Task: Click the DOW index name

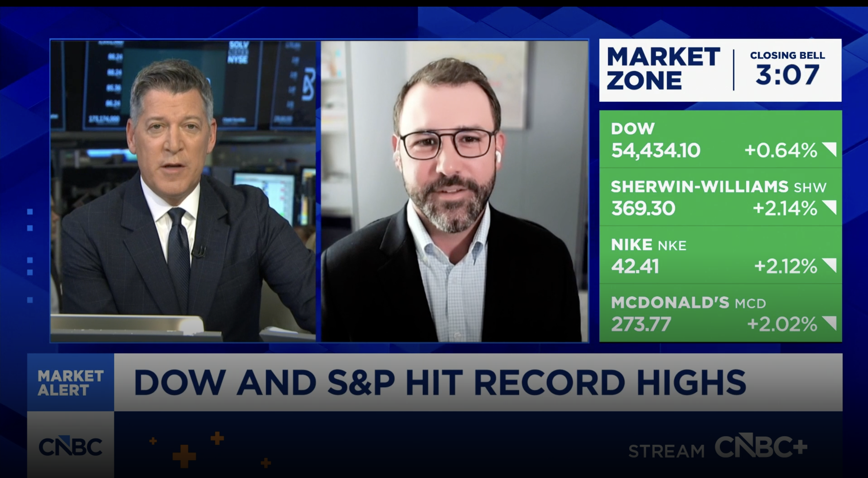Action: [632, 129]
